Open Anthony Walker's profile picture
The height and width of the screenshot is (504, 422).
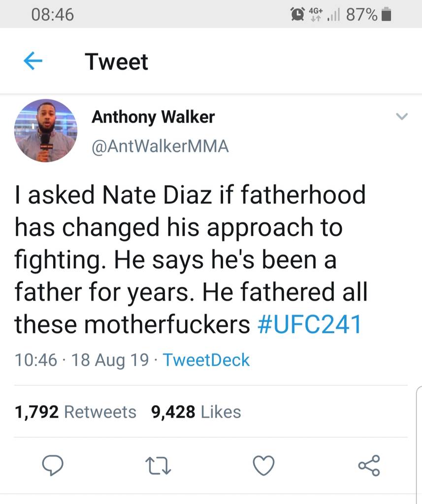(45, 130)
